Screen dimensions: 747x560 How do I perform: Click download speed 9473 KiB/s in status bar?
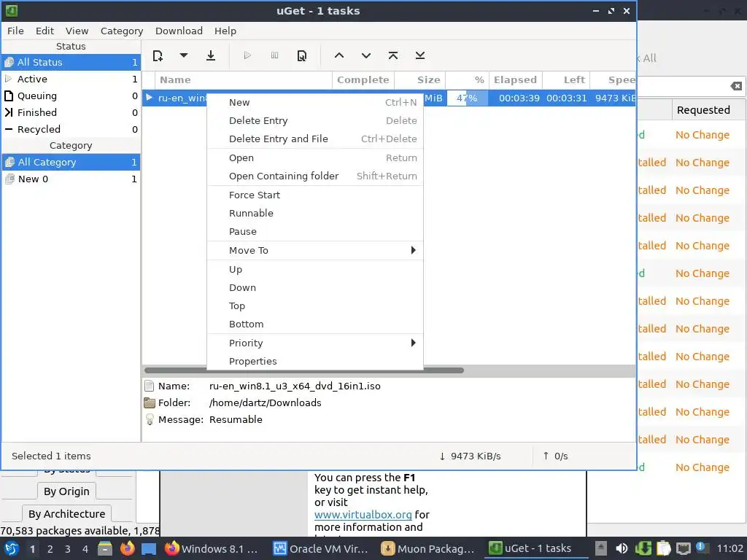click(x=470, y=456)
